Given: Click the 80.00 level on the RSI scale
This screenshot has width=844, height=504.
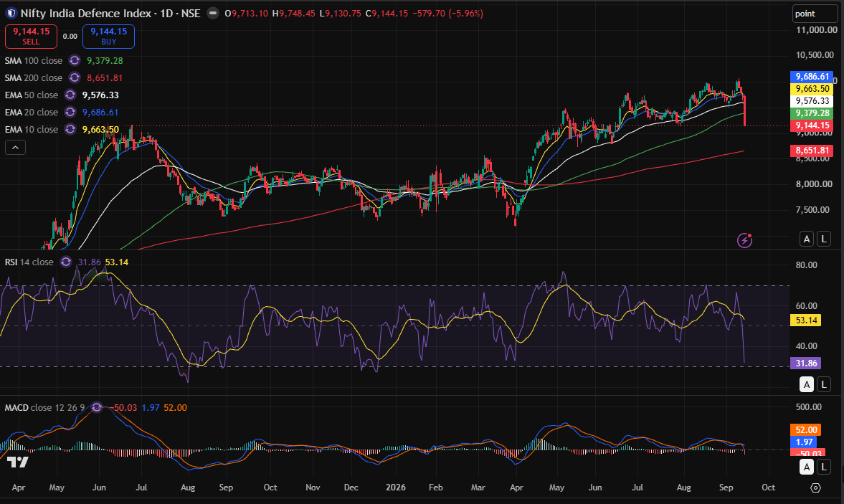Looking at the screenshot, I should pos(806,265).
